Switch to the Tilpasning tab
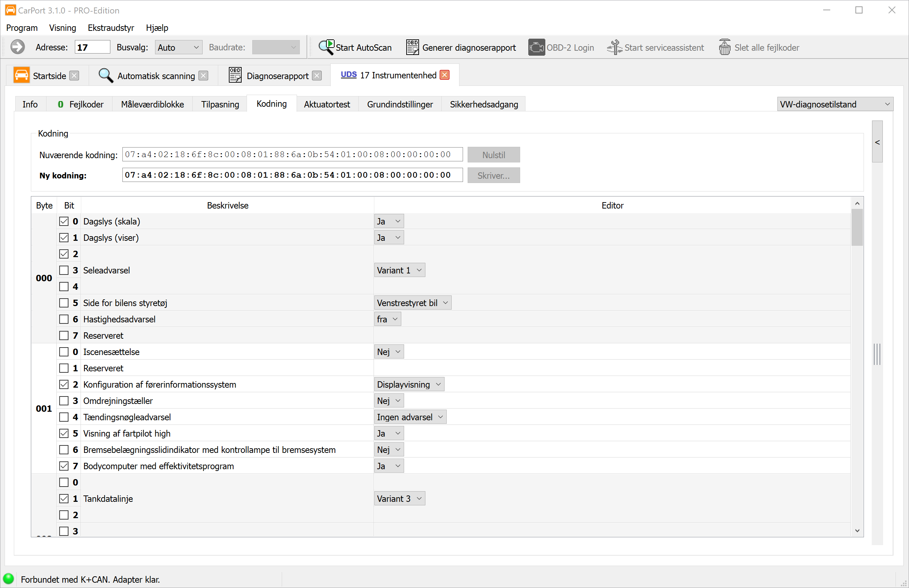909x588 pixels. click(220, 104)
